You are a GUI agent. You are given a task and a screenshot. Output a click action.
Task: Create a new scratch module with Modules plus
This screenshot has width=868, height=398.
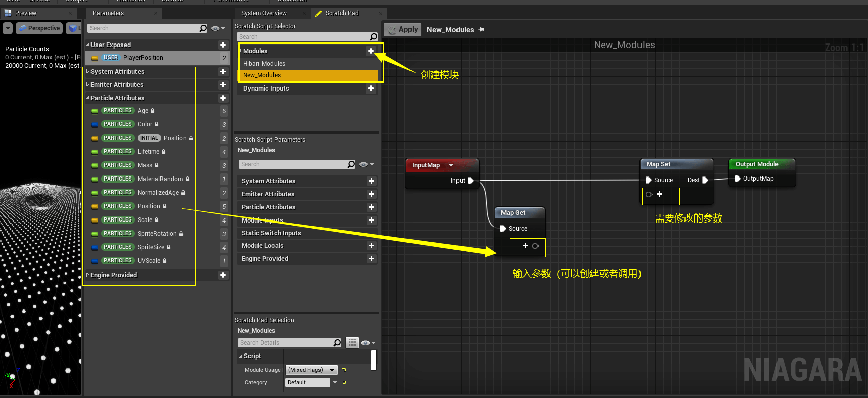coord(371,51)
